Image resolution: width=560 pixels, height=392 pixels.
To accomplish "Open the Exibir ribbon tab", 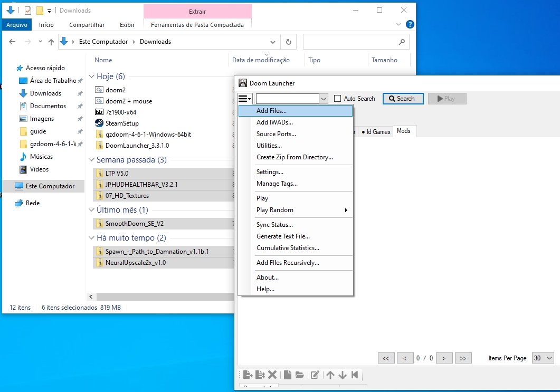I will [x=127, y=25].
